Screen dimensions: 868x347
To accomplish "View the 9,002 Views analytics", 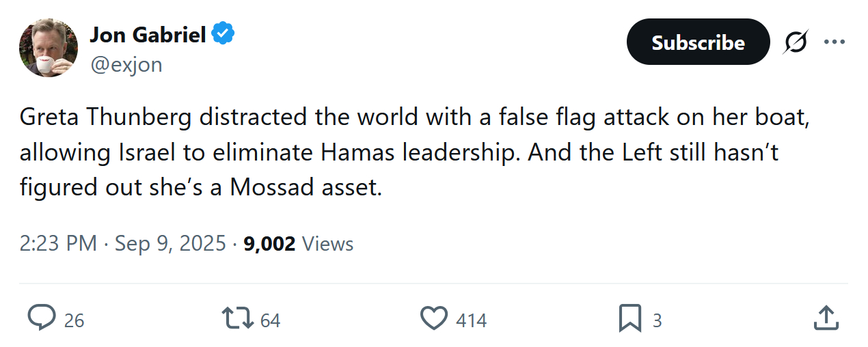I will (x=298, y=243).
